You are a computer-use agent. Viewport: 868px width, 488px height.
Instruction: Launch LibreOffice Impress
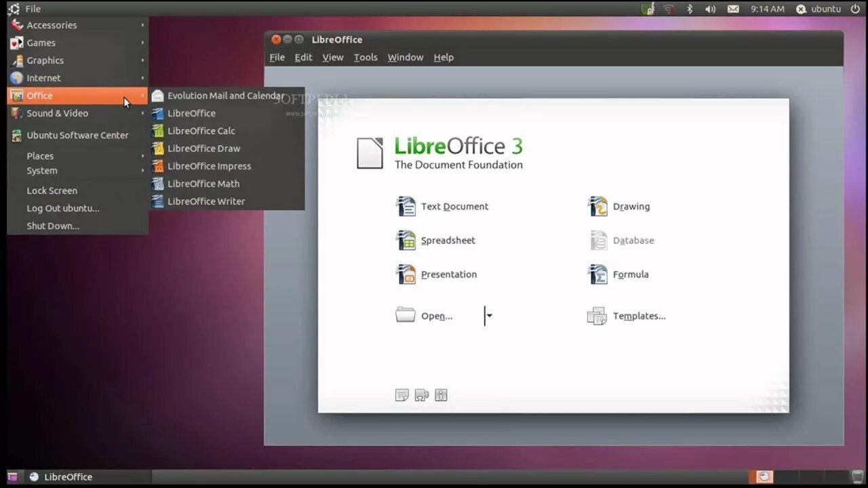click(226, 166)
